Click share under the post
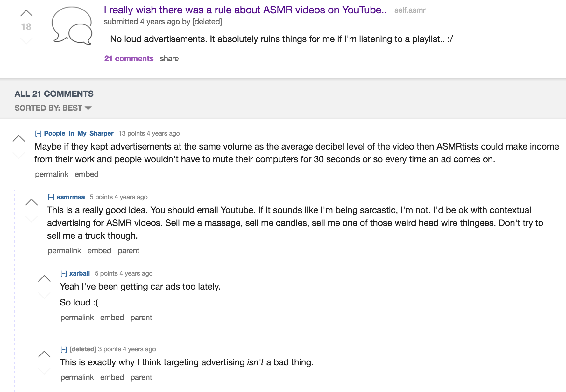Screen dimensions: 566x392 pos(169,59)
